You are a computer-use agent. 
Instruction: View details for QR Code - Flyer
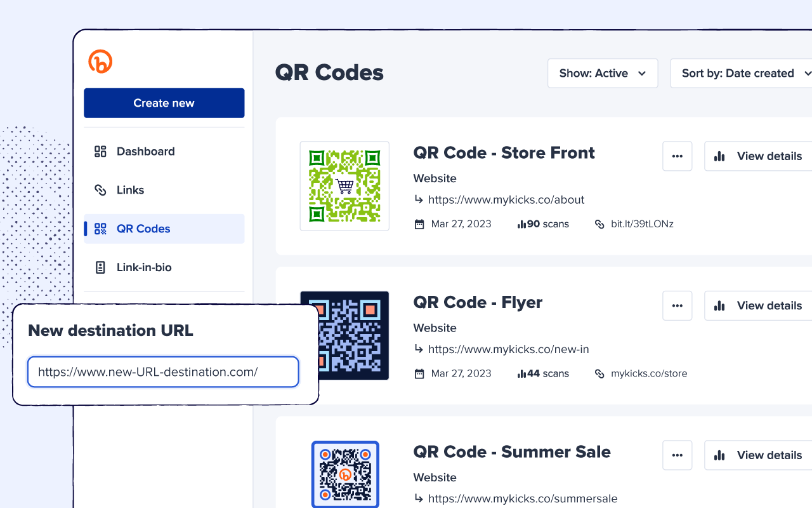click(759, 305)
